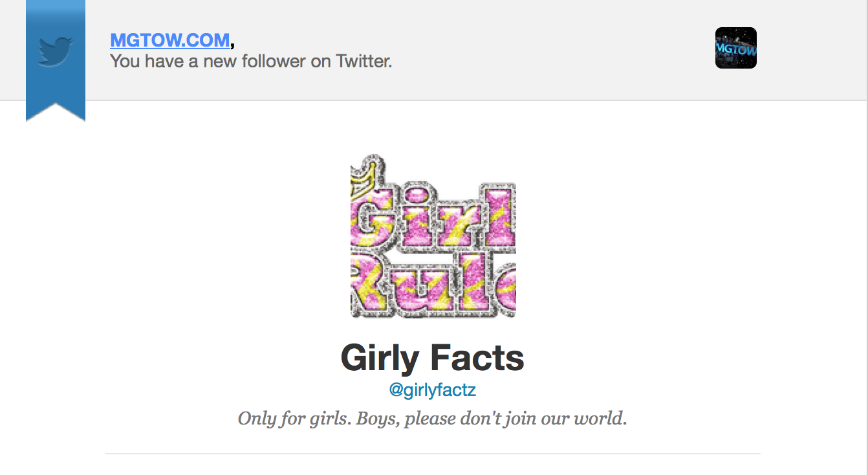Image resolution: width=868 pixels, height=475 pixels.
Task: Click empty gray header area beside notification
Action: tap(550, 50)
